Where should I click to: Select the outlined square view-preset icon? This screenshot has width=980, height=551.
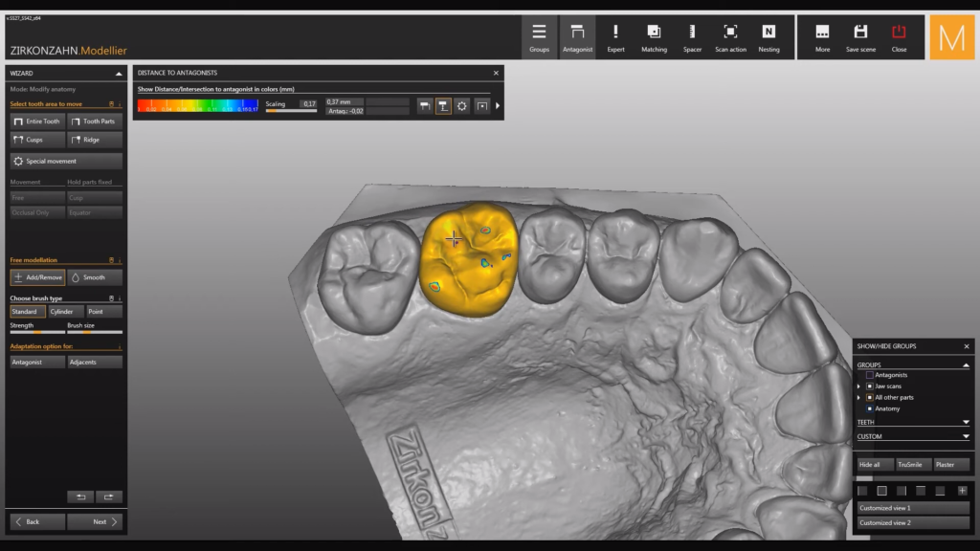(881, 491)
